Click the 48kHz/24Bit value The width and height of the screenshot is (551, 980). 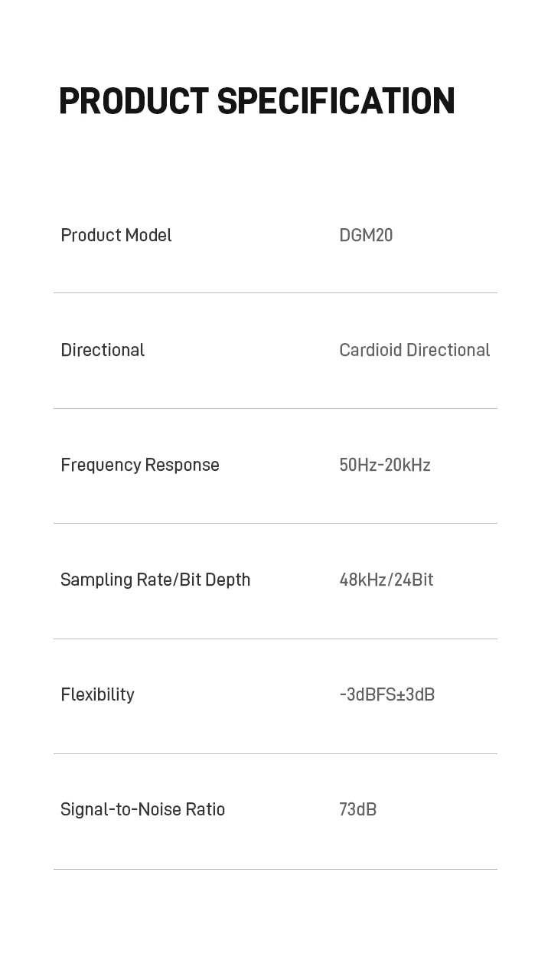[386, 580]
